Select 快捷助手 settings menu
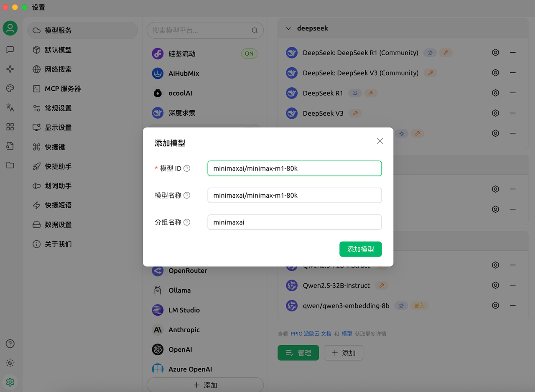The width and height of the screenshot is (535, 392). (x=82, y=166)
